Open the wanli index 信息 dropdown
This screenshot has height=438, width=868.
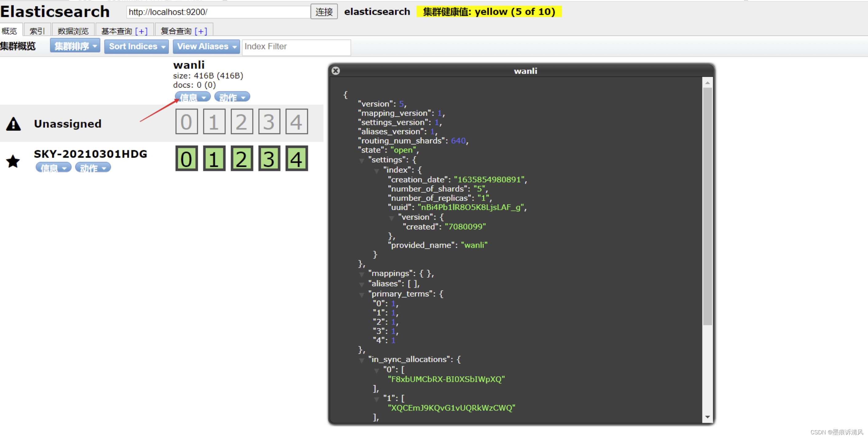(x=193, y=97)
